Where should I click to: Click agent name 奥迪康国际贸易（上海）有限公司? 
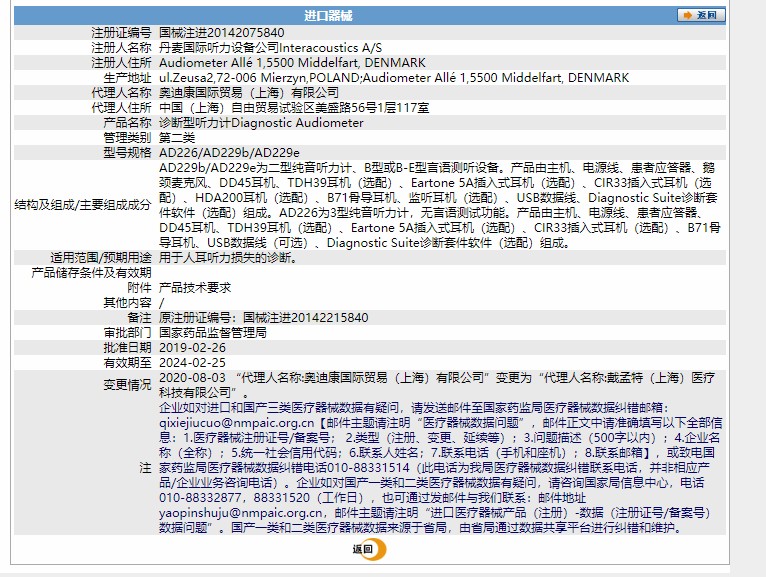pyautogui.click(x=249, y=93)
